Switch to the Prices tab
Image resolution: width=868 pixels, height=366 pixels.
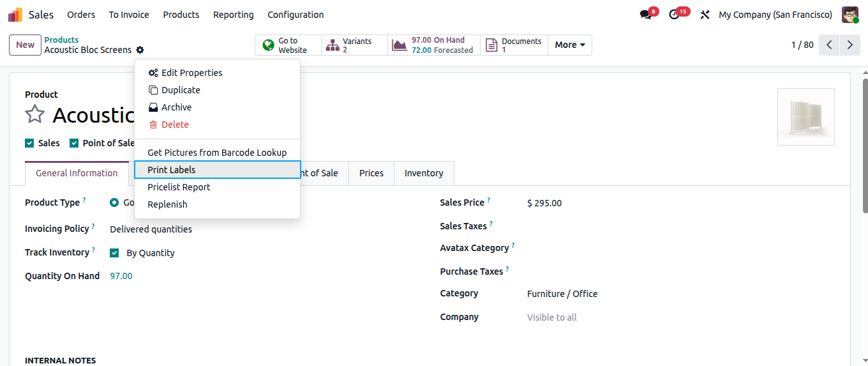click(x=371, y=173)
